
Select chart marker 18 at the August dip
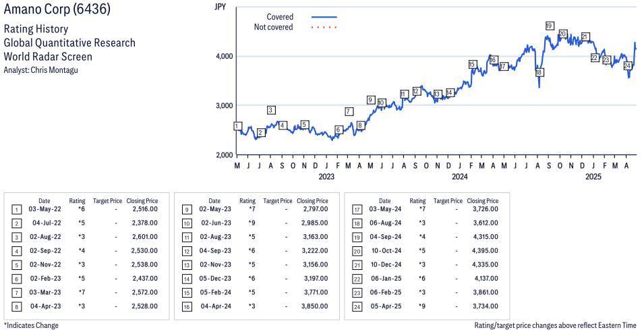539,72
